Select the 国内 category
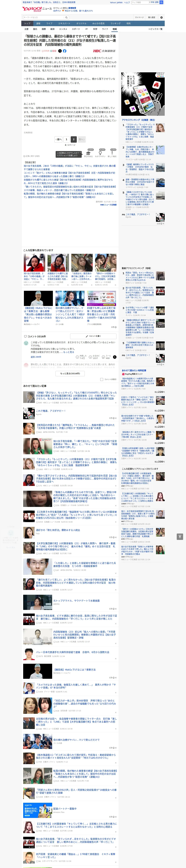 click(35, 29)
